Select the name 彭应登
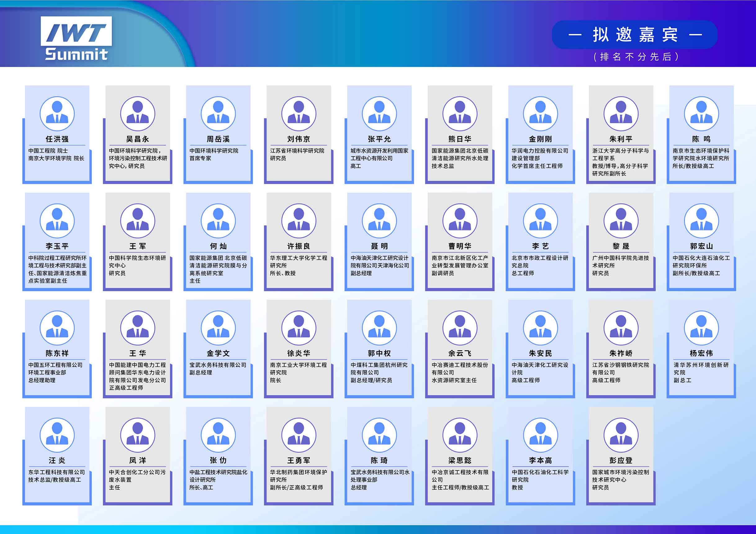 click(621, 460)
